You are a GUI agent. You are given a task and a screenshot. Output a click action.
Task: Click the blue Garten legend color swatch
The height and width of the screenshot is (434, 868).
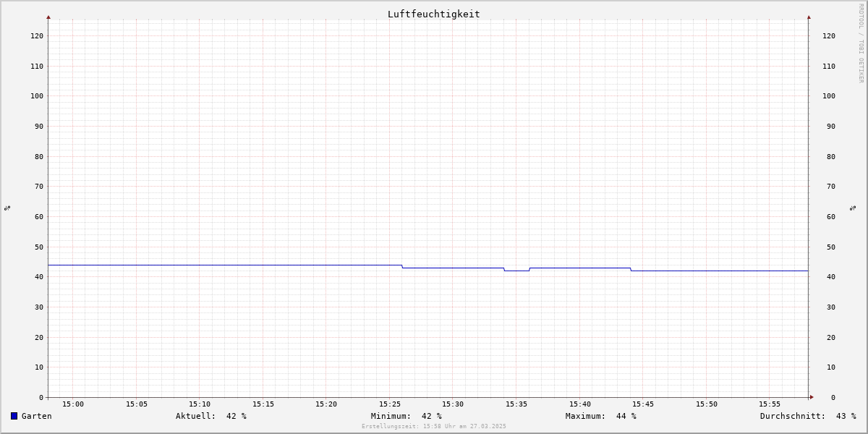14,416
